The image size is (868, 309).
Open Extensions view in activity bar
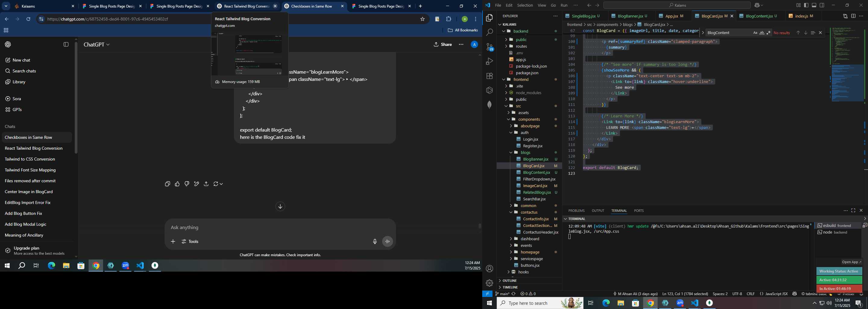click(x=489, y=76)
